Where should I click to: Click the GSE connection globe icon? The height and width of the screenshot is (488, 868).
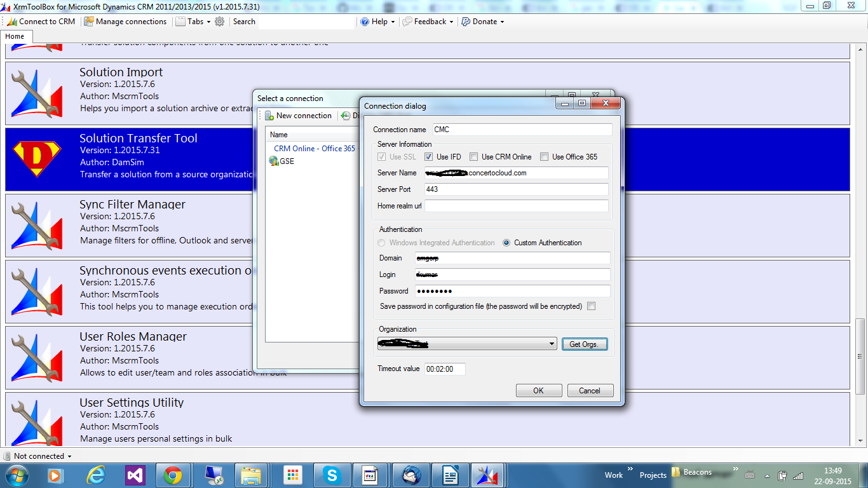point(274,161)
